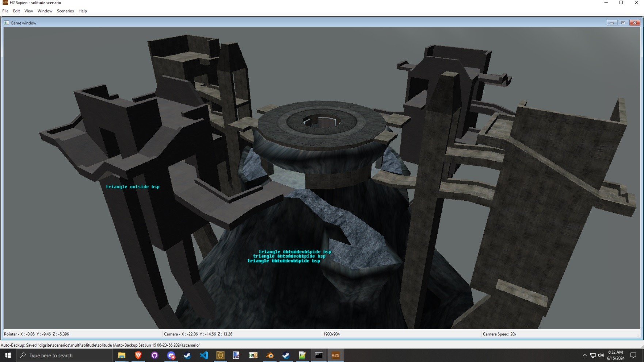
Task: Open Discord from the taskbar
Action: (x=171, y=355)
